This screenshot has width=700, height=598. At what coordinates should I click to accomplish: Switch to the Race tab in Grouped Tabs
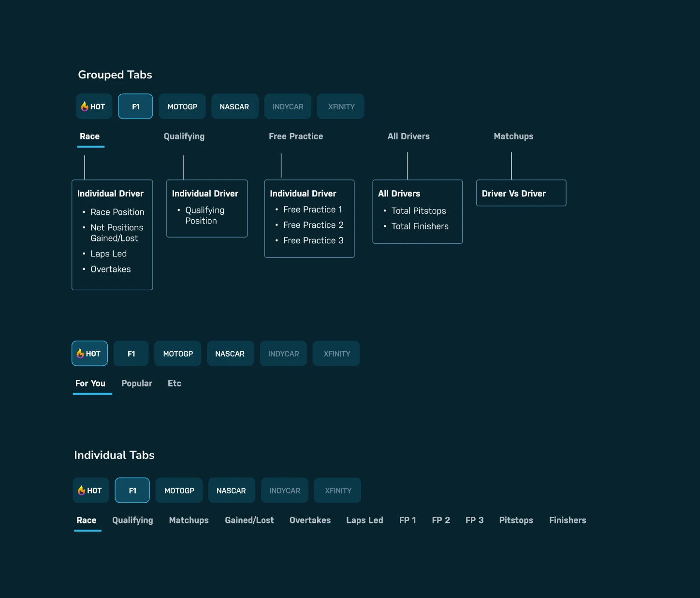point(90,136)
